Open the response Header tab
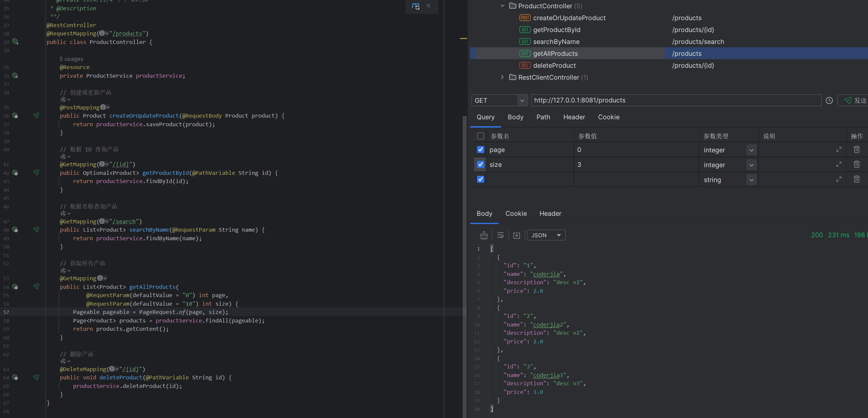868x418 pixels. (550, 213)
